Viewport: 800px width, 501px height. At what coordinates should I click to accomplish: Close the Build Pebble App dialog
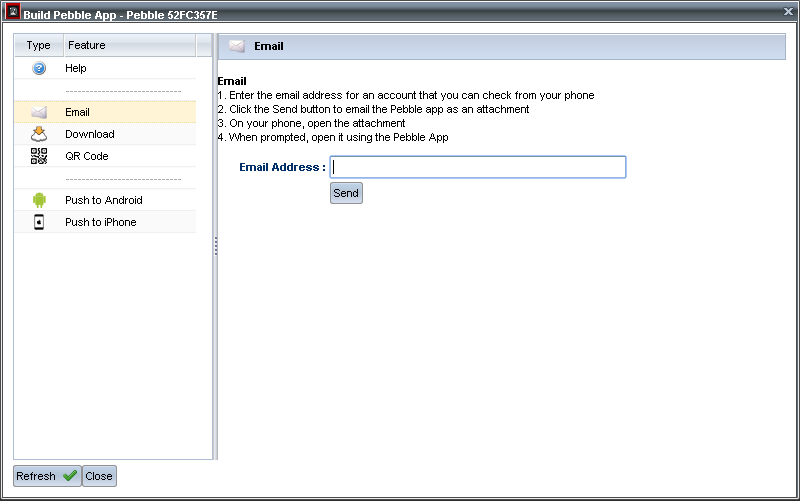788,11
